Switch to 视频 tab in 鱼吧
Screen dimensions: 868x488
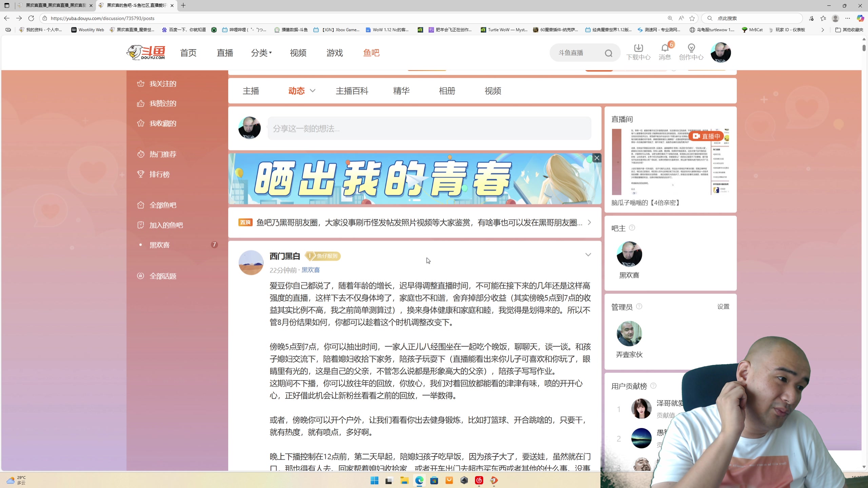point(493,91)
